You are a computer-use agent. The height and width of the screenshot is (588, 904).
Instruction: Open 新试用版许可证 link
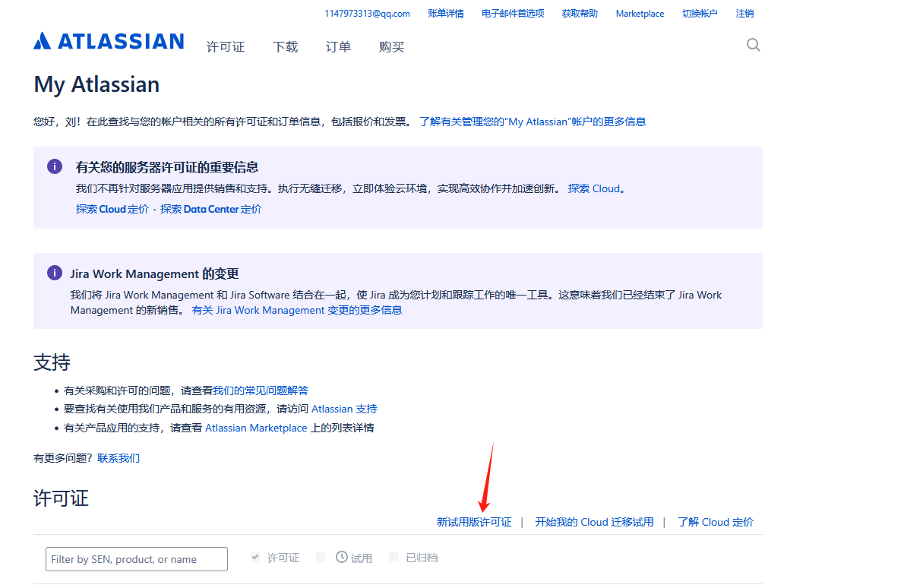coord(474,522)
